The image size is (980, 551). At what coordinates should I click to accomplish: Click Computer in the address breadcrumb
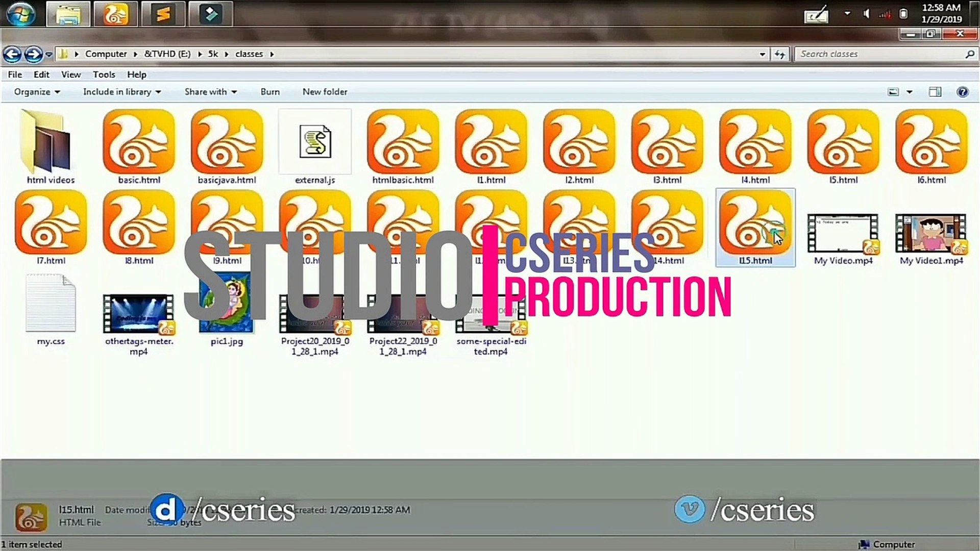106,54
